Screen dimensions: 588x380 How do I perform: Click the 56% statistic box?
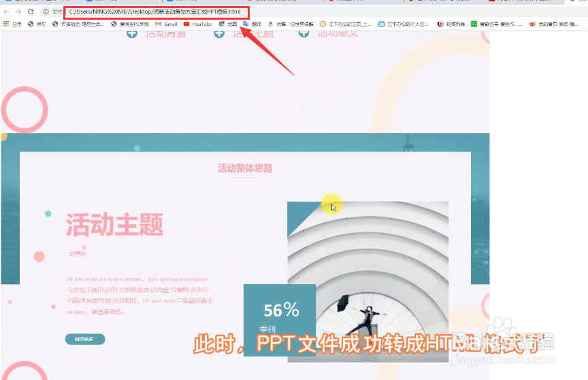[x=280, y=320]
